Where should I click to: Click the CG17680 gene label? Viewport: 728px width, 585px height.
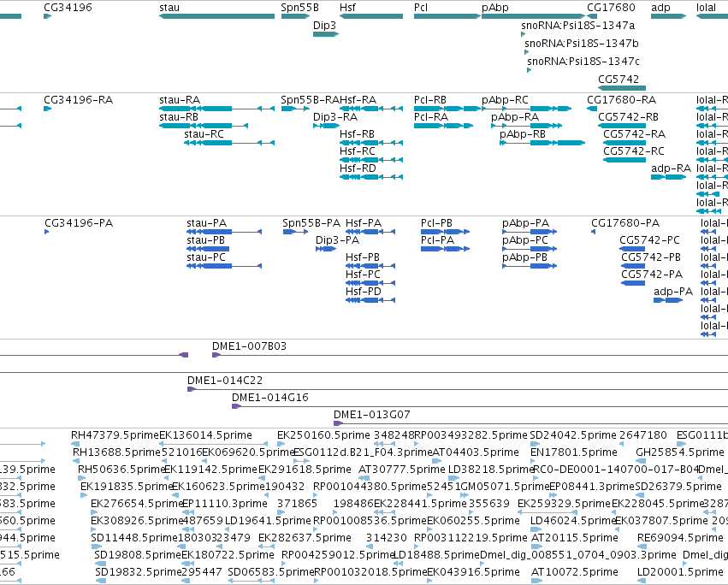(x=611, y=8)
